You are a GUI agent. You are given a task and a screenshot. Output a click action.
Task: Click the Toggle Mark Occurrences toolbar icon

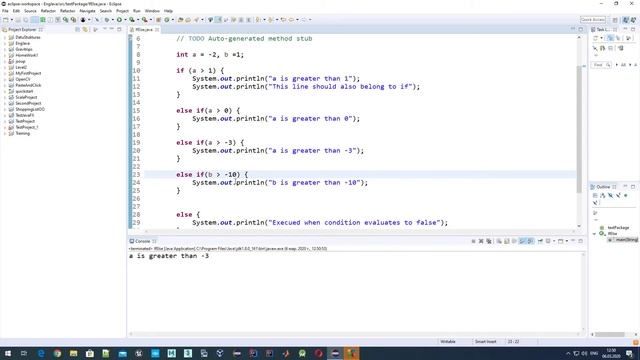point(218,20)
